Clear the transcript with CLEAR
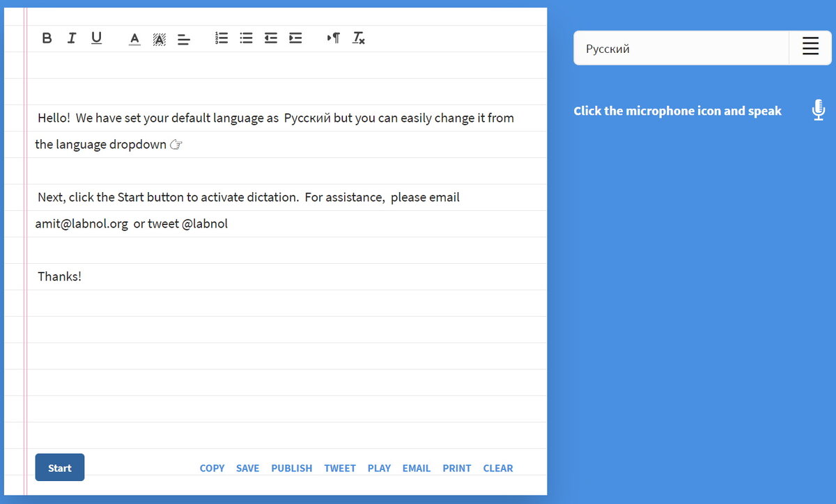This screenshot has height=504, width=836. tap(497, 468)
